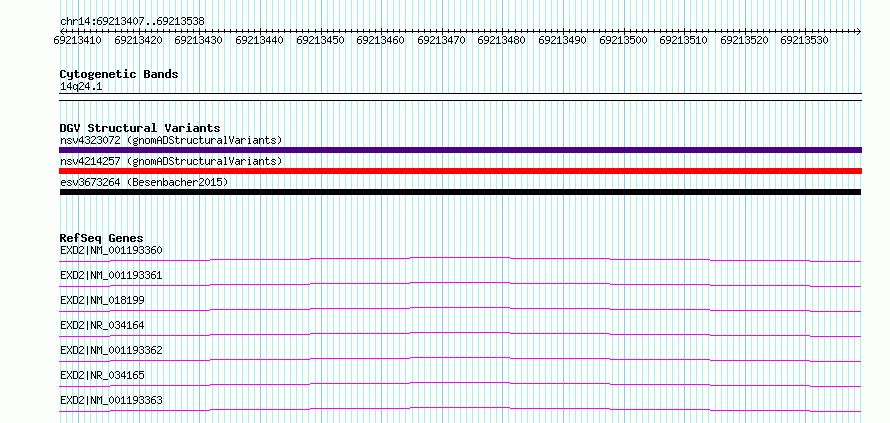890x423 pixels.
Task: Click ruler position 69213430
Action: pos(199,40)
